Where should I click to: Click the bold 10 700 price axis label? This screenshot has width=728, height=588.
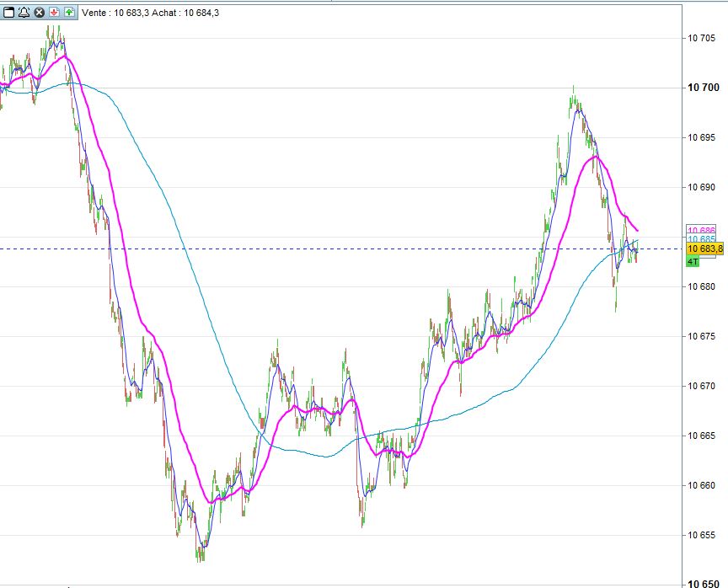[704, 88]
